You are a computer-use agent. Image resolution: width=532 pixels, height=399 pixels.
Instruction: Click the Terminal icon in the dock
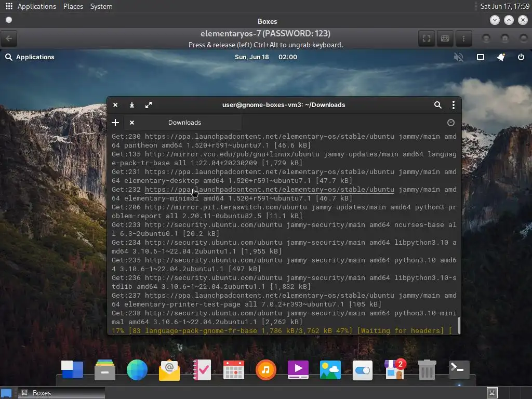tap(459, 369)
